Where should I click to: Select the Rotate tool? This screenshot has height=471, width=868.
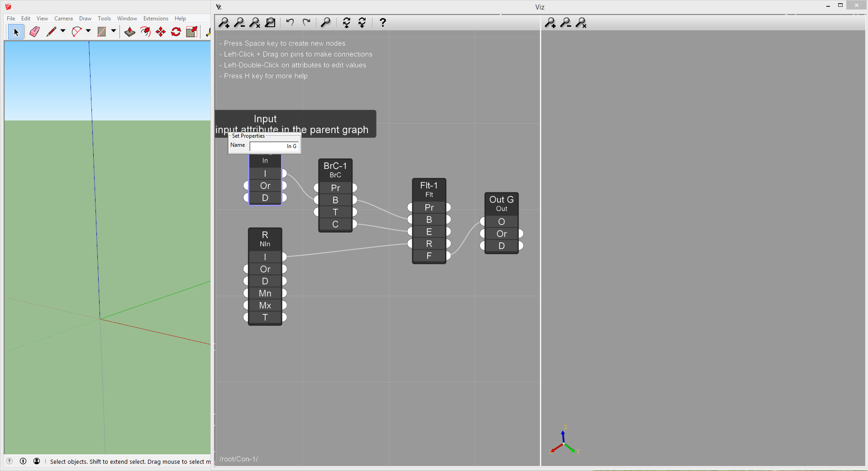176,32
